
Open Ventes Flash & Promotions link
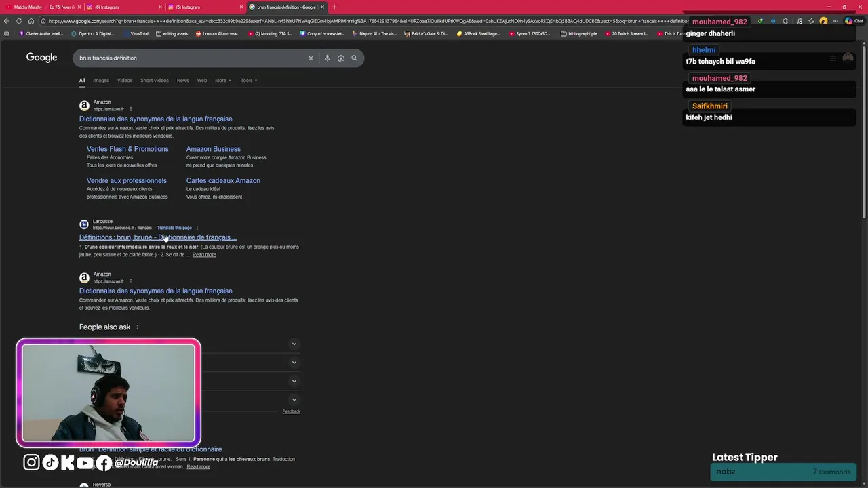click(x=127, y=149)
